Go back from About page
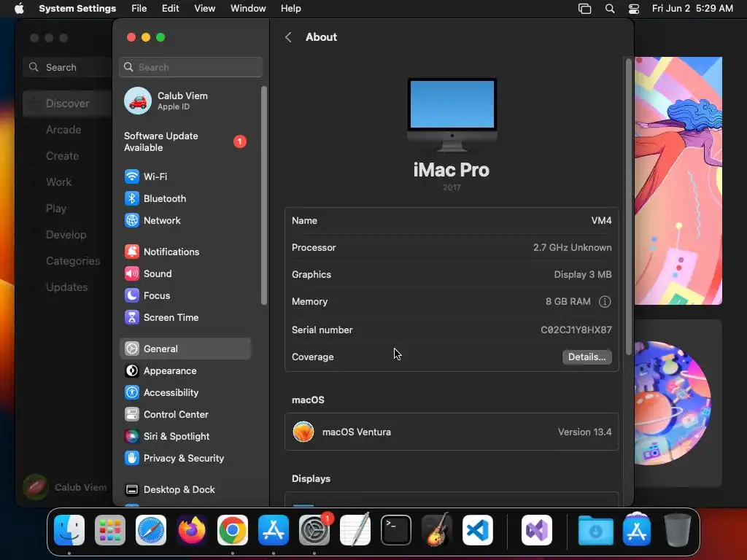The height and width of the screenshot is (560, 747). [288, 37]
